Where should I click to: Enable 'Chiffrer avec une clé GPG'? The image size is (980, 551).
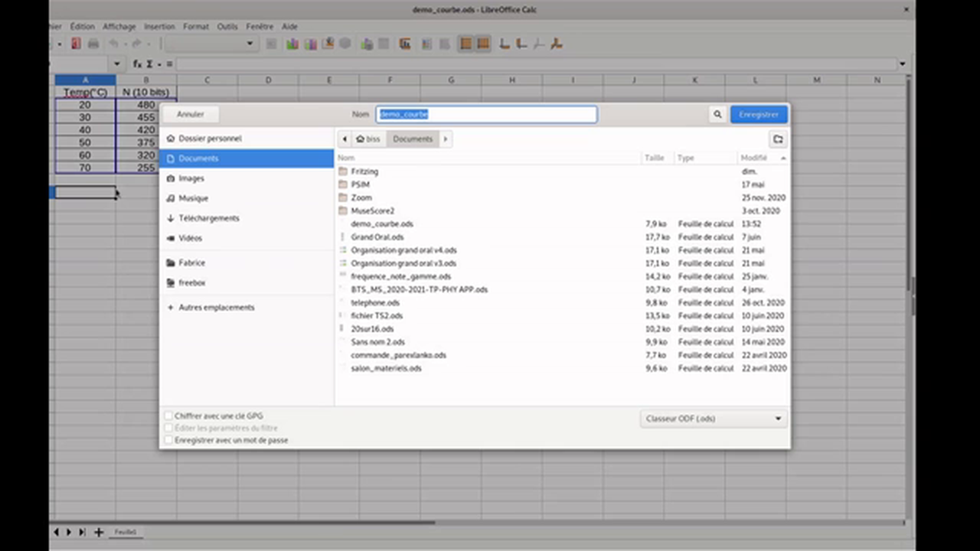pyautogui.click(x=168, y=416)
